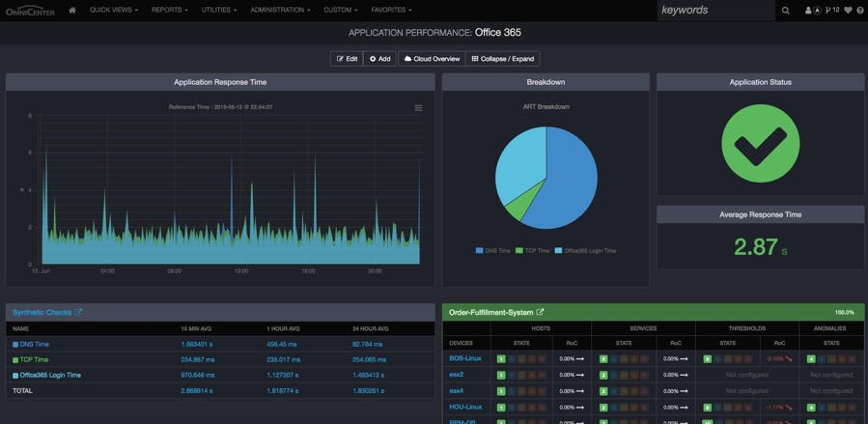868x424 pixels.
Task: Click Office365 Login Time 24 hour value 1.493412 s
Action: pyautogui.click(x=368, y=376)
